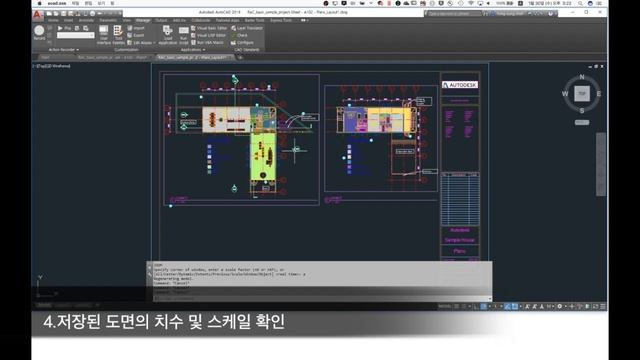Viewport: 640px width, 360px height.
Task: Switch to the Insert ribbon tab
Action: pos(69,20)
